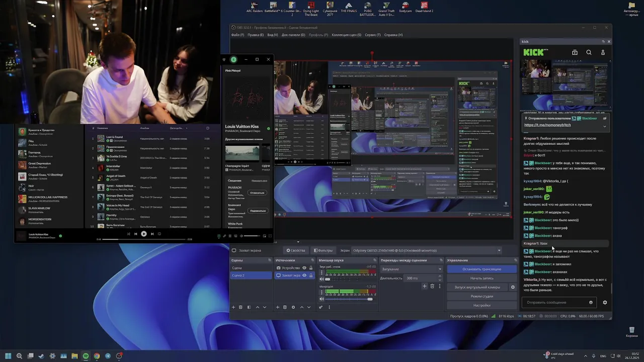Viewport: 644px width, 362px height.
Task: Go to previous track in Spotify
Action: (135, 234)
